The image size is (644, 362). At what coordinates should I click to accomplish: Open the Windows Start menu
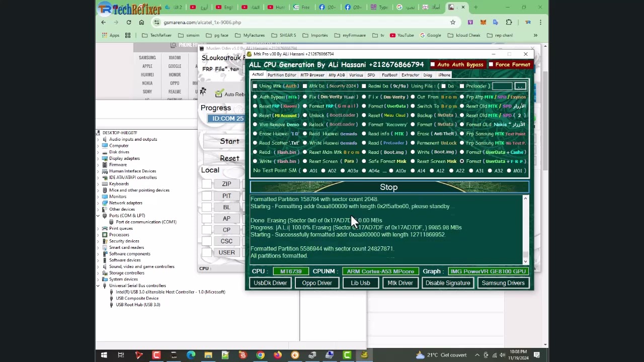104,355
